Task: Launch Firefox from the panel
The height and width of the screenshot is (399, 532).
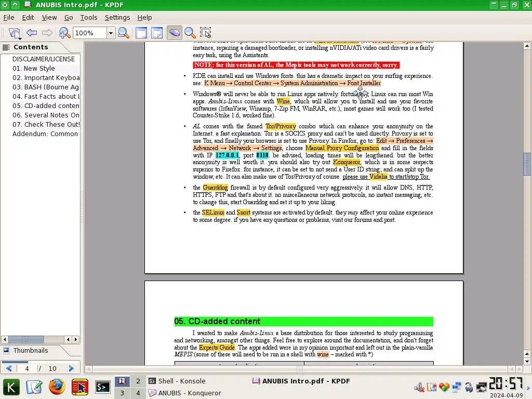Action: (x=57, y=387)
